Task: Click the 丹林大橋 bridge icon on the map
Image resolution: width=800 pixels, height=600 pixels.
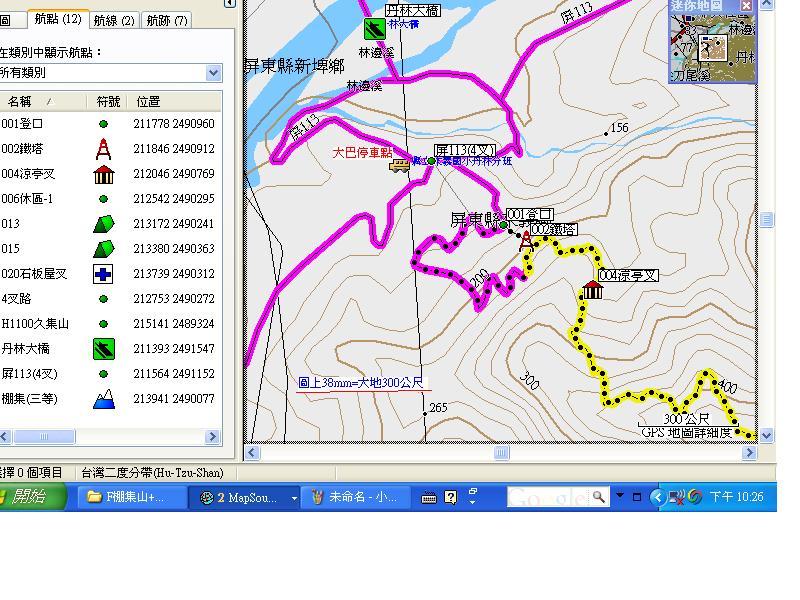Action: [374, 29]
